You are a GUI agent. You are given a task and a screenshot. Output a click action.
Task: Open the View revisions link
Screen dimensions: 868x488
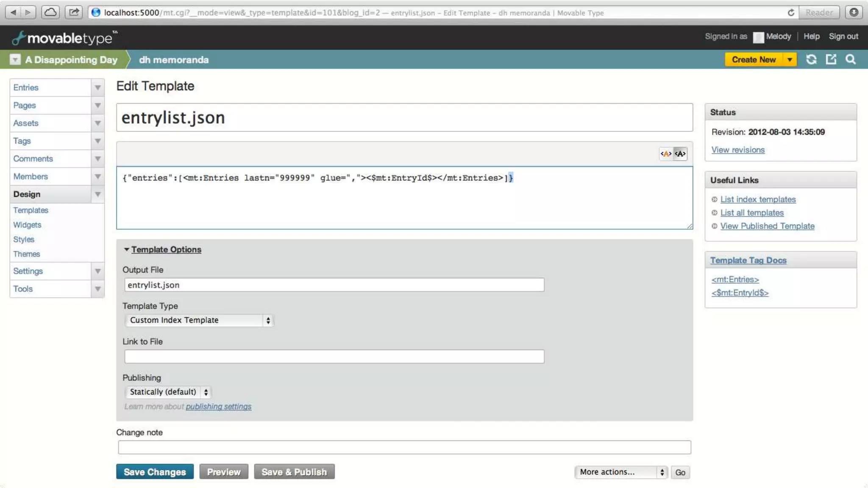pos(738,150)
